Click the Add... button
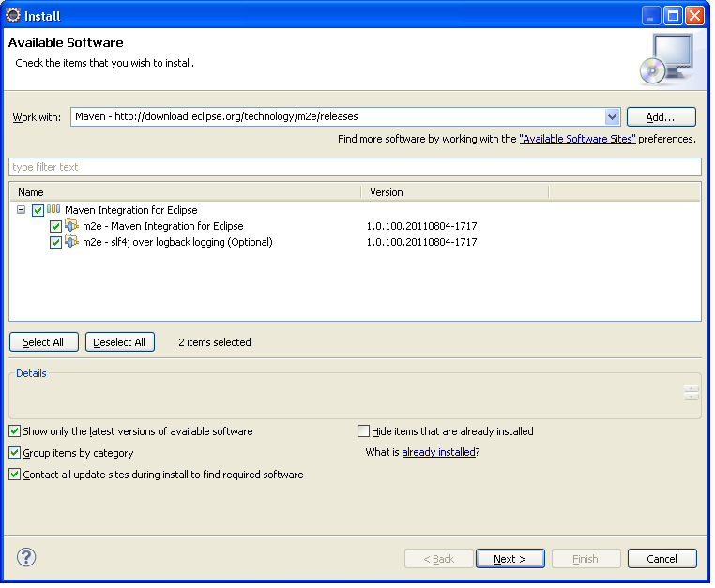 (662, 116)
